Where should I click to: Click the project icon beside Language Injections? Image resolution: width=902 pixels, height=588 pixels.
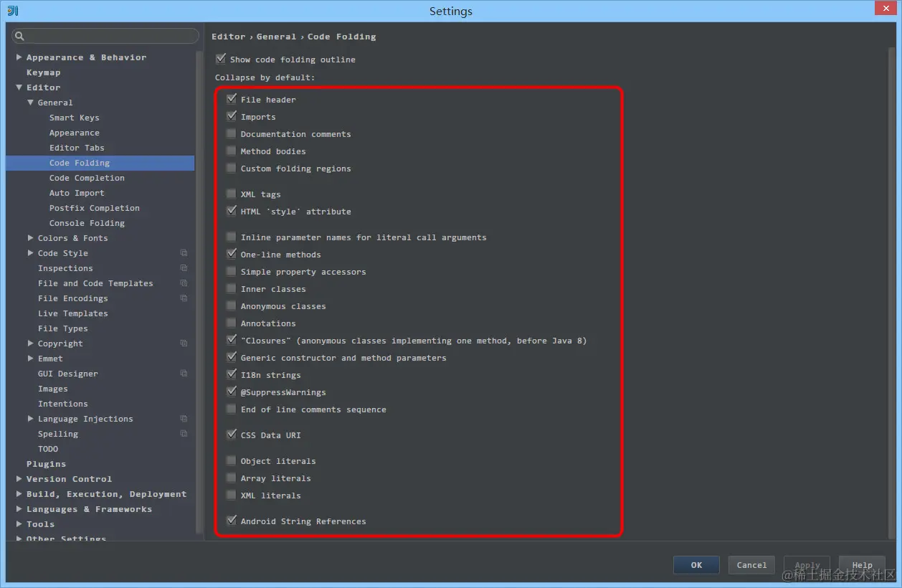click(x=184, y=419)
